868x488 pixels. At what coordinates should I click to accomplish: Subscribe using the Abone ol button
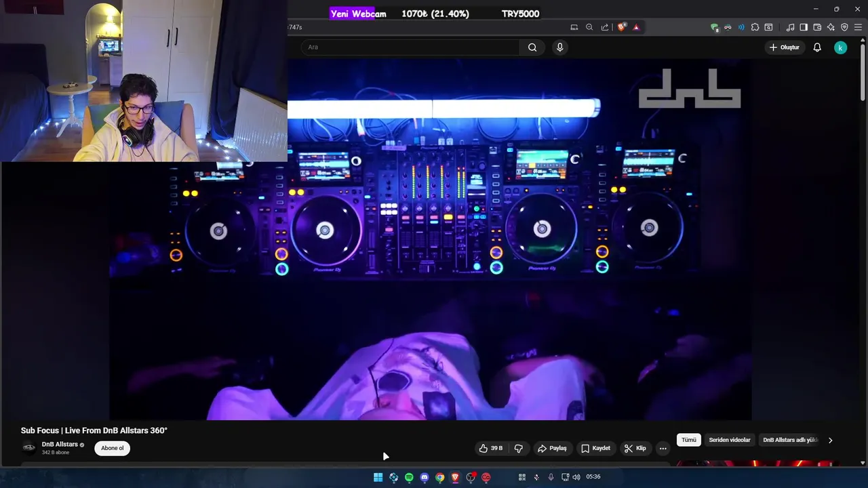pos(113,448)
